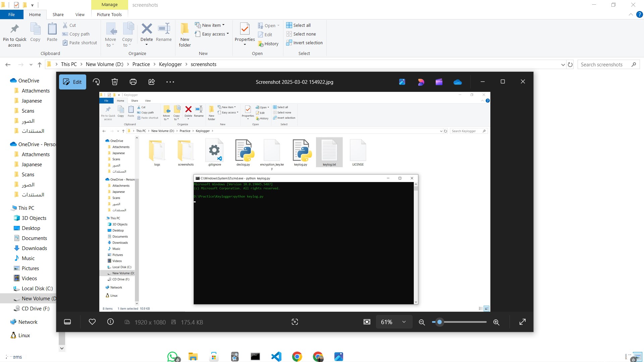Switch to the Home ribbon tab
The height and width of the screenshot is (362, 644).
point(35,14)
